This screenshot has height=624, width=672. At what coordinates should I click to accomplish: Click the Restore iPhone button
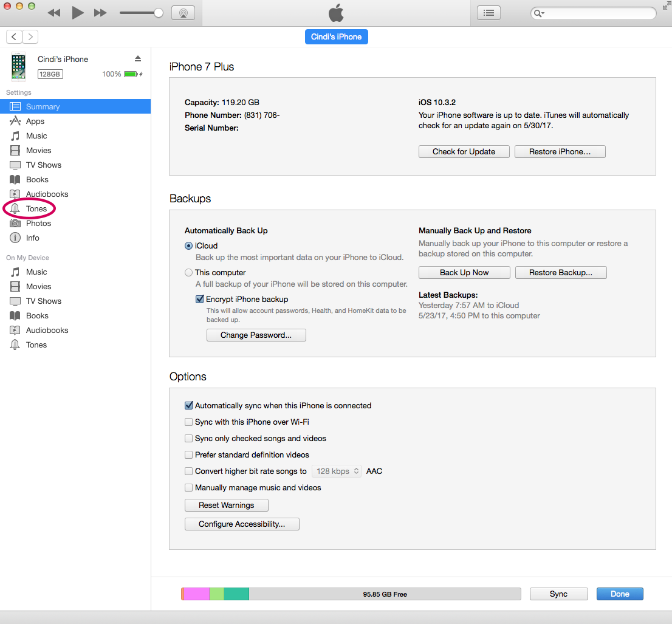coord(560,152)
